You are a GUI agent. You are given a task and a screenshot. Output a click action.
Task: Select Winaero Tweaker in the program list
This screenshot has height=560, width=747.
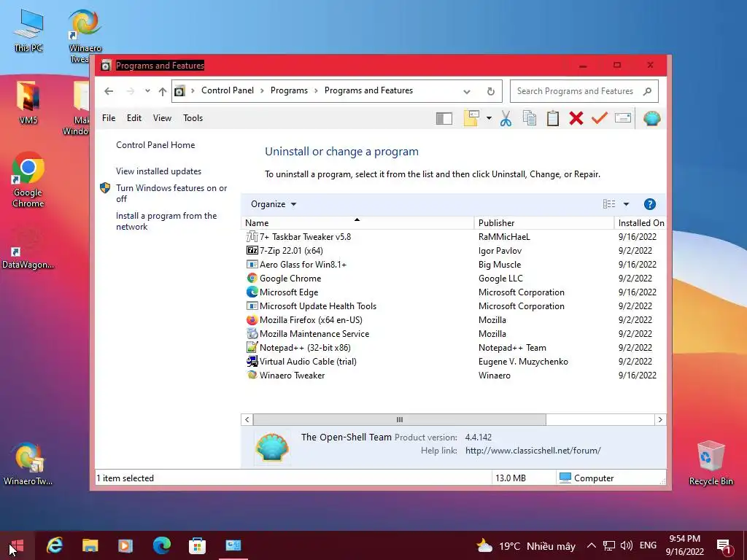[292, 375]
